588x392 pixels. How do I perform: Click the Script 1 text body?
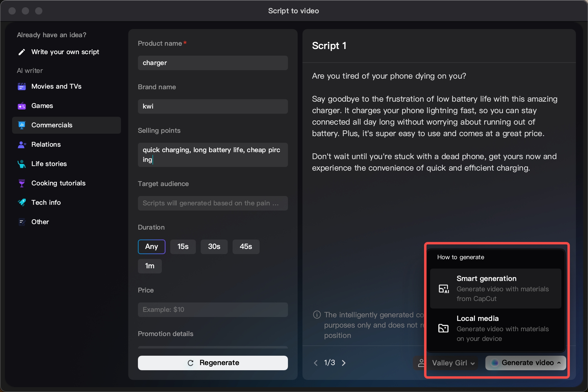point(435,122)
